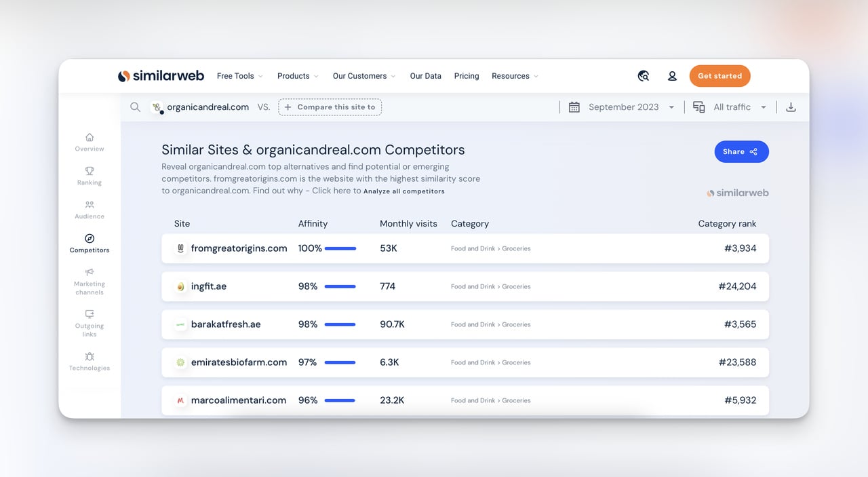Click the barakatfresh.ae favicon
868x477 pixels.
pyautogui.click(x=180, y=324)
